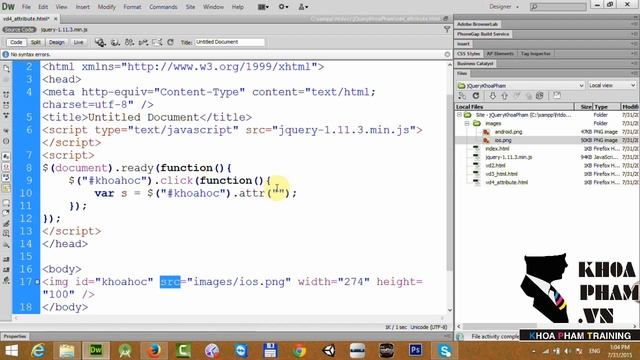Select ios.png in Files panel
Screen dimensions: 640x360
point(503,140)
